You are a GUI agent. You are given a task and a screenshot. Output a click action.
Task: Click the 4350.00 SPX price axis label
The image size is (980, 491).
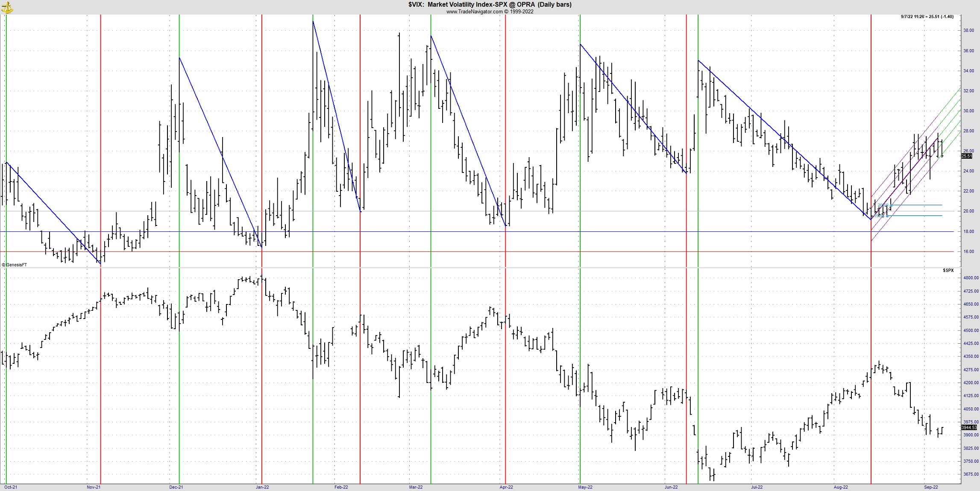pyautogui.click(x=971, y=357)
